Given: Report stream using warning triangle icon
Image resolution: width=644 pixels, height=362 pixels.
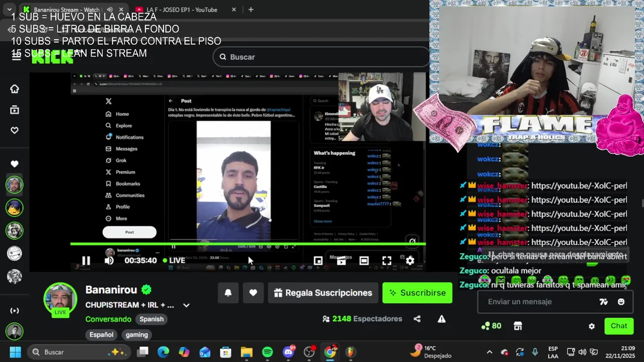Looking at the screenshot, I should [441, 319].
